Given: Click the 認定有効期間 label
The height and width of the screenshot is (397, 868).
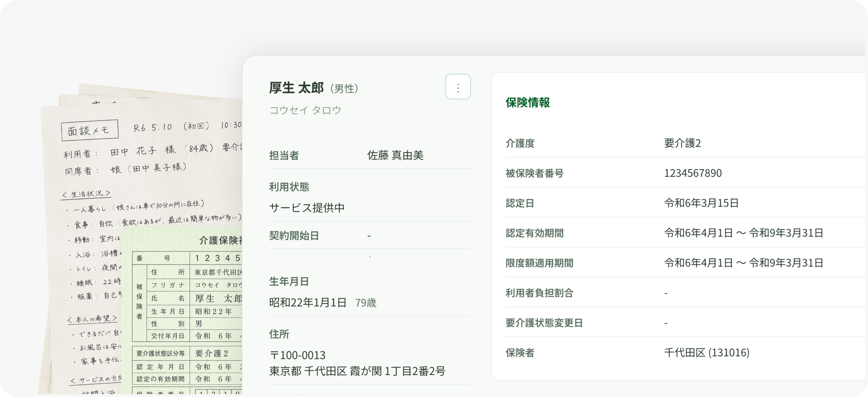Looking at the screenshot, I should (534, 233).
